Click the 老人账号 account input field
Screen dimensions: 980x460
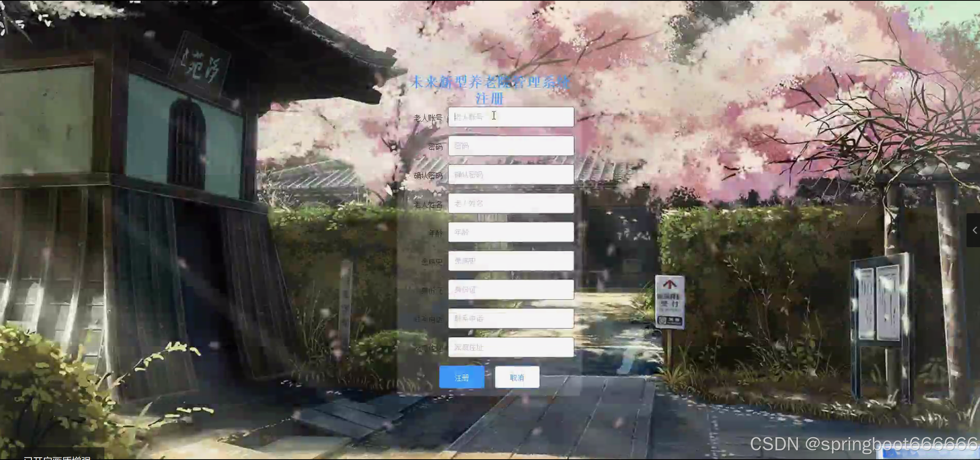511,117
